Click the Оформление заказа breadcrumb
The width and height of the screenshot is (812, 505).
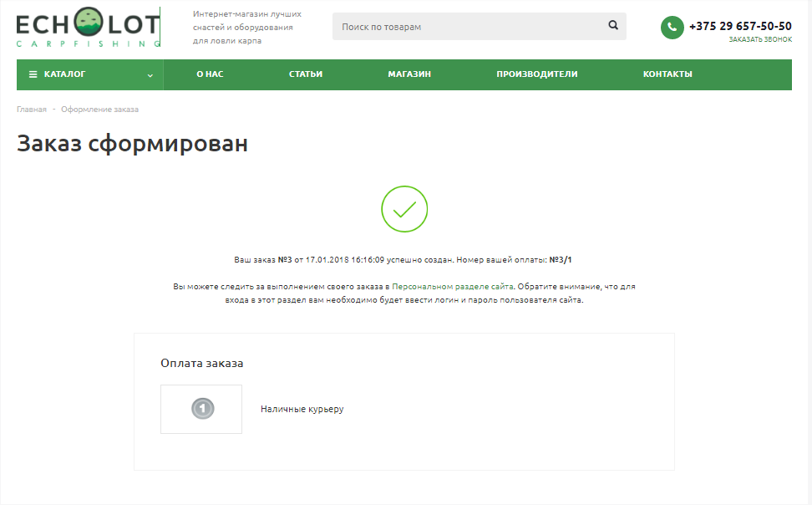tap(99, 110)
